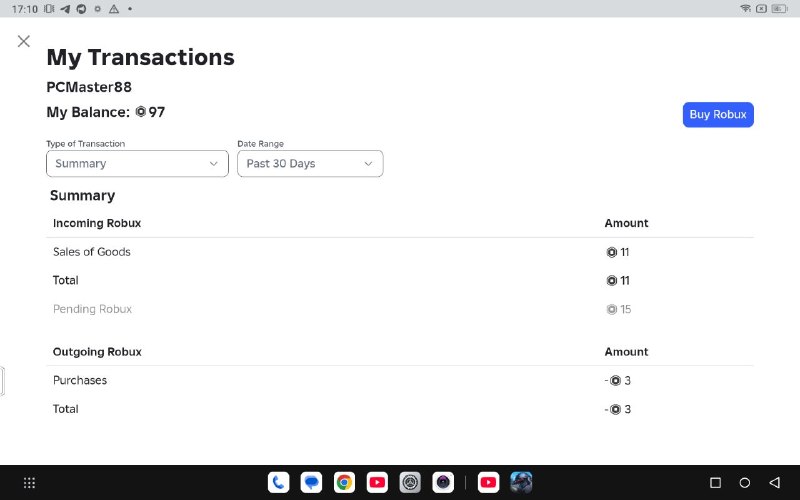The height and width of the screenshot is (500, 800).
Task: Open the Messages app from the taskbar
Action: click(x=311, y=482)
